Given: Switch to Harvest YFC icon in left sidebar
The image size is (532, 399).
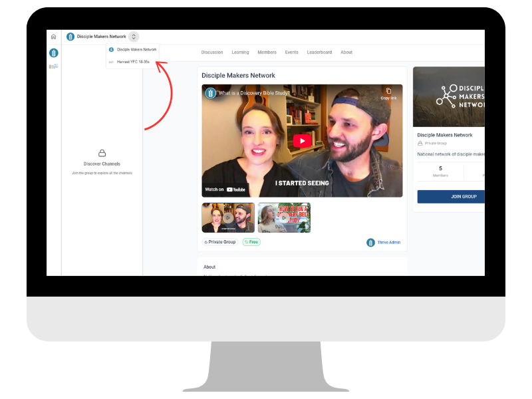Looking at the screenshot, I should pos(54,66).
